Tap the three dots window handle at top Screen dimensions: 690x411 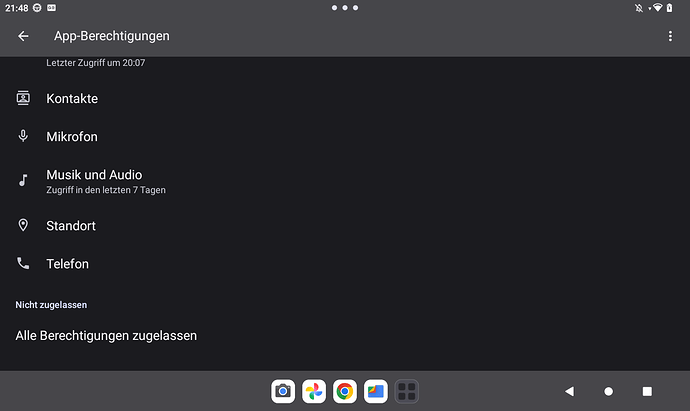[345, 7]
